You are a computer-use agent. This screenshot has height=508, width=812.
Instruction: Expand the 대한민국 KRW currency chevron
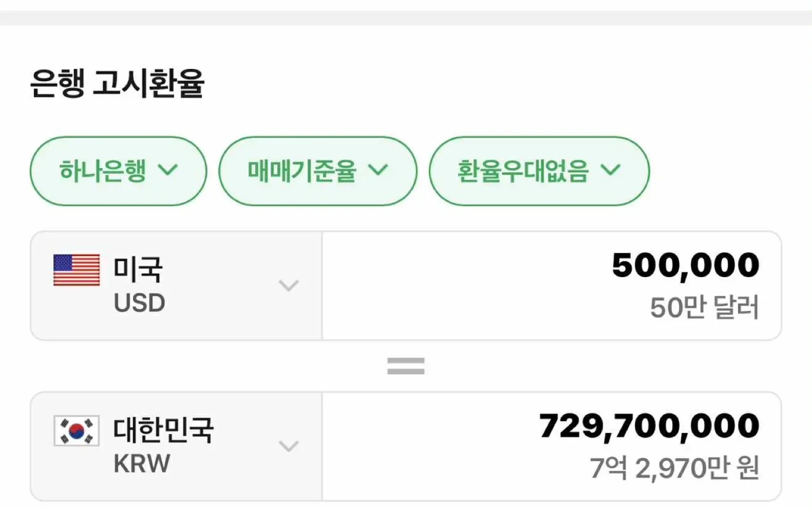[x=288, y=446]
